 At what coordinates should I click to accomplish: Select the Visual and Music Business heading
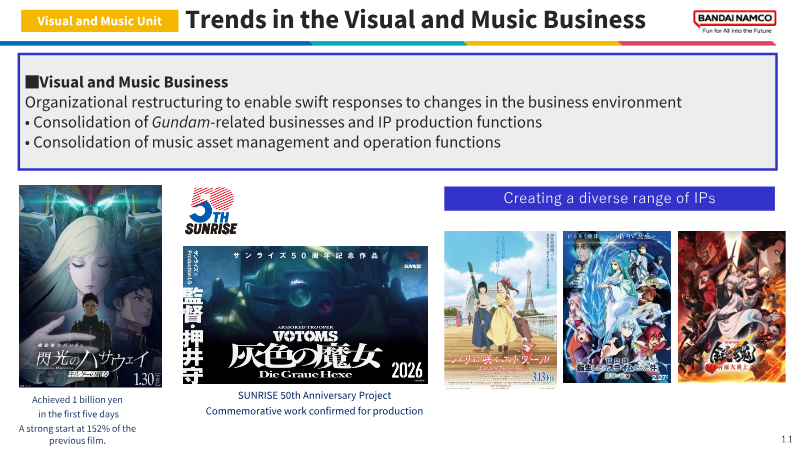click(127, 82)
